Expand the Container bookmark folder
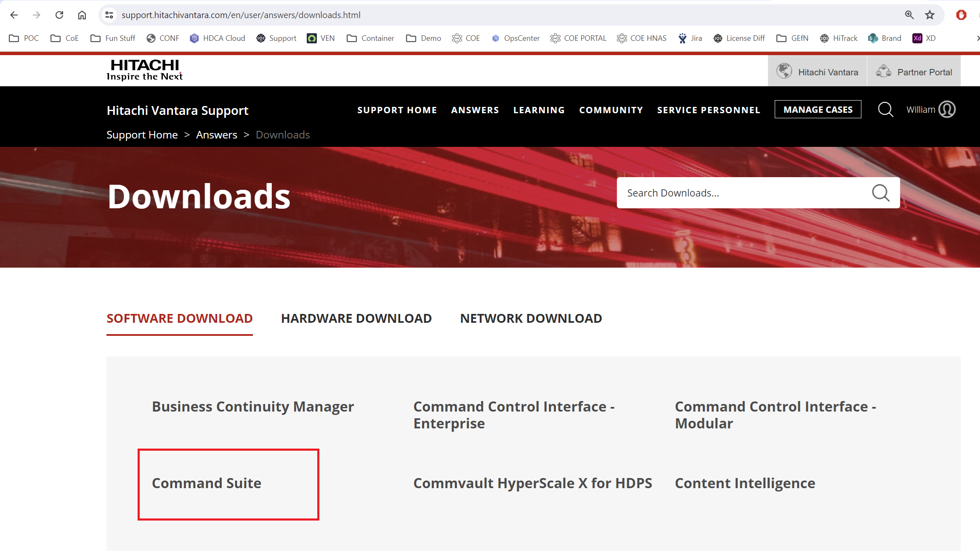 [x=370, y=38]
